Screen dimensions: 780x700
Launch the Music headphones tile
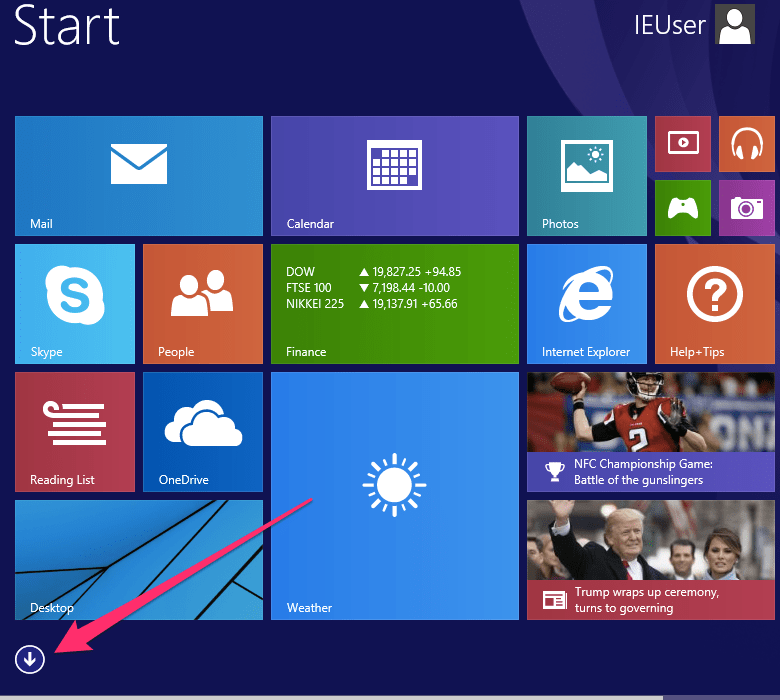point(747,144)
